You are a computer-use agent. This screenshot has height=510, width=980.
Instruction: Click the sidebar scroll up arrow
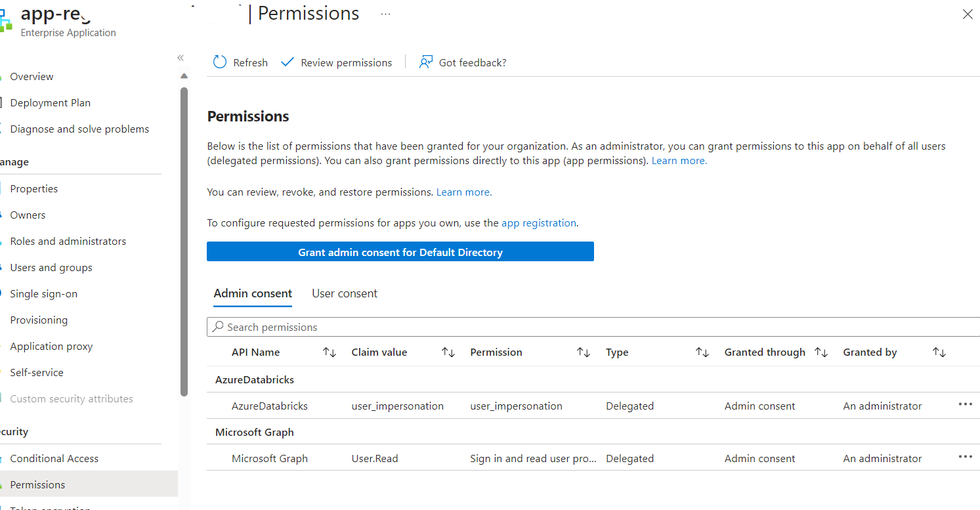(x=184, y=76)
